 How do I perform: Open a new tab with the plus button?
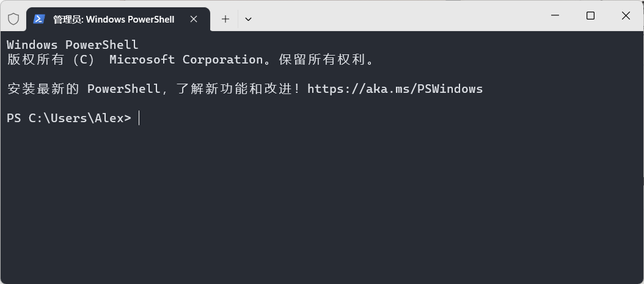click(x=225, y=19)
